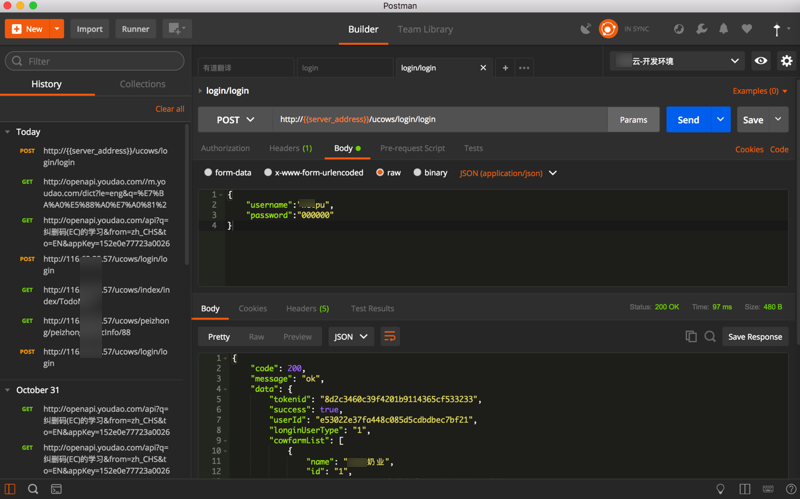
Task: Open manage environments gear icon
Action: coord(786,61)
